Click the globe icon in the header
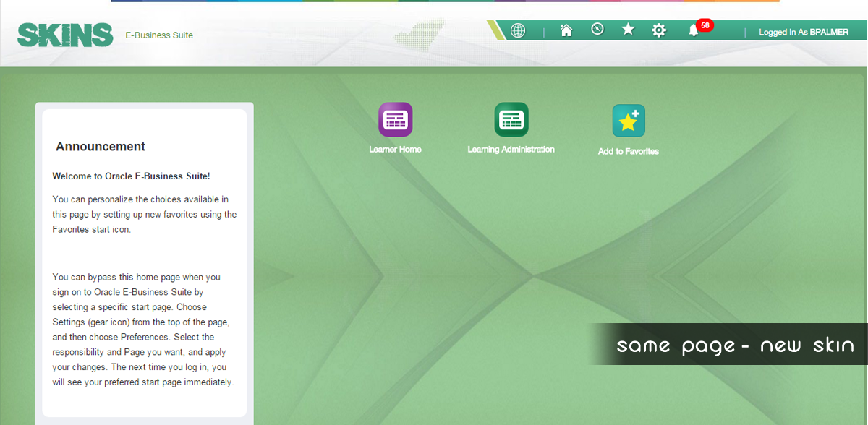The image size is (868, 425). pos(518,30)
